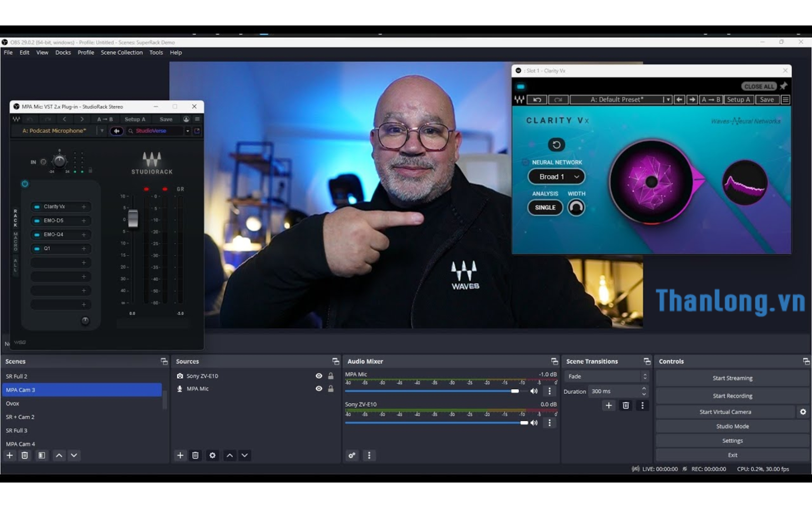
Task: Expand Neural Network Broad 1 dropdown
Action: coord(556,177)
